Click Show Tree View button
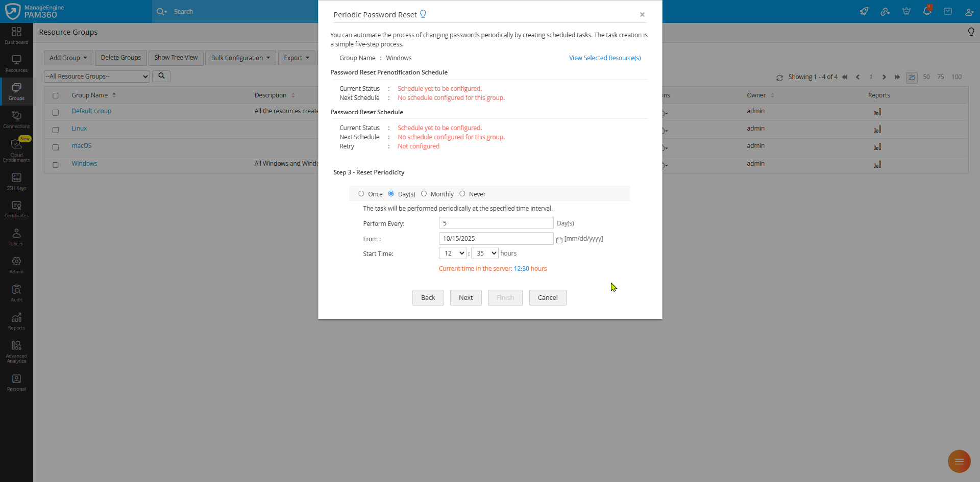 coord(176,58)
